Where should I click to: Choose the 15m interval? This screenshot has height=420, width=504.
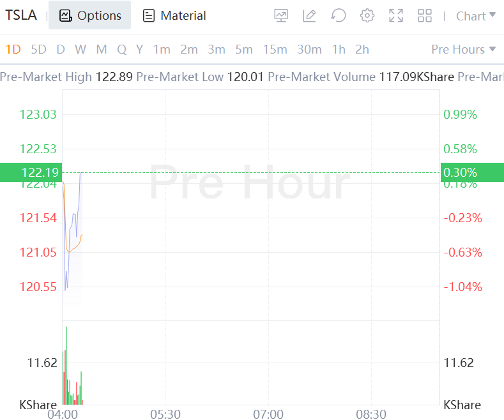(x=275, y=49)
